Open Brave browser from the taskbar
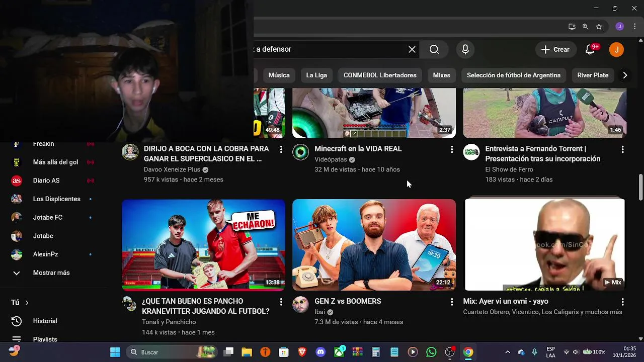 pyautogui.click(x=302, y=352)
